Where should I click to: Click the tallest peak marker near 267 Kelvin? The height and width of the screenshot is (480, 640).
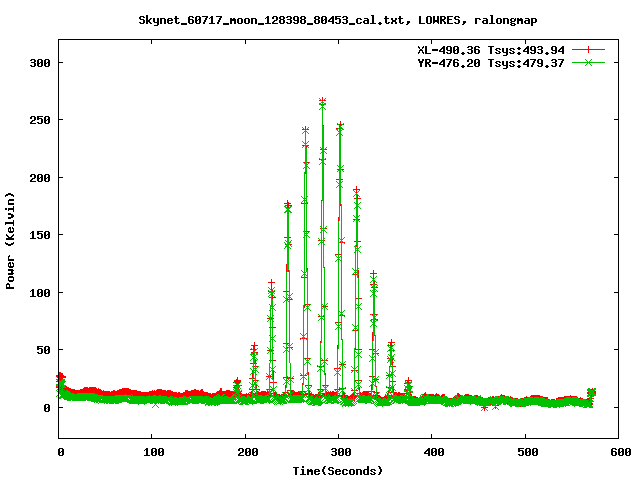(x=322, y=100)
